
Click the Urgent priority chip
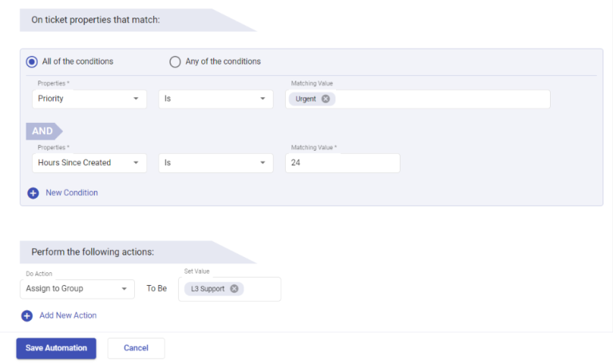click(x=306, y=99)
